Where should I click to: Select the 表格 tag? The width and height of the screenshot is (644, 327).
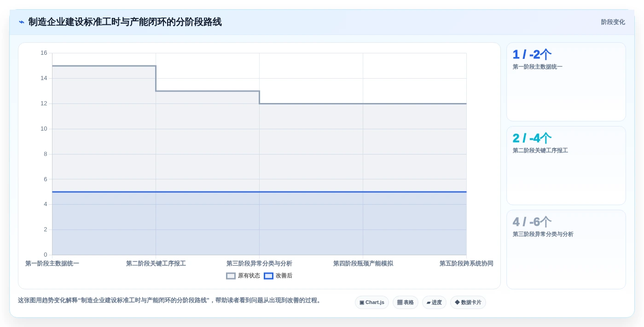pos(405,302)
